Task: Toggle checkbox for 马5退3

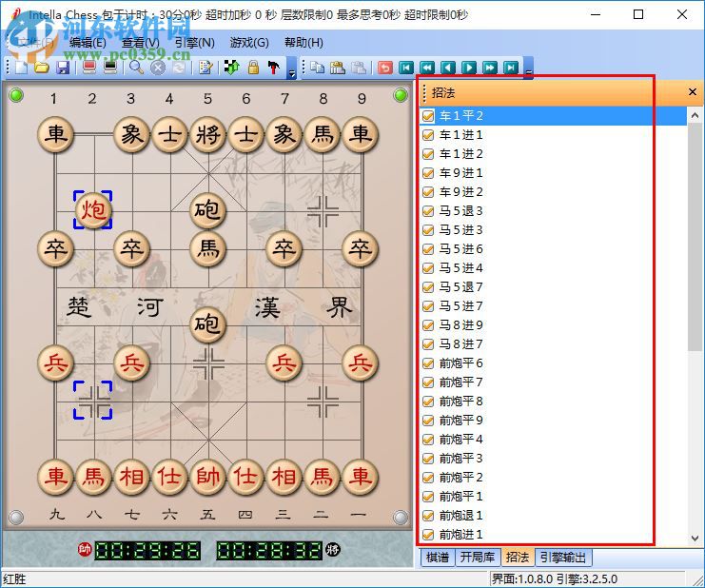Action: click(428, 211)
